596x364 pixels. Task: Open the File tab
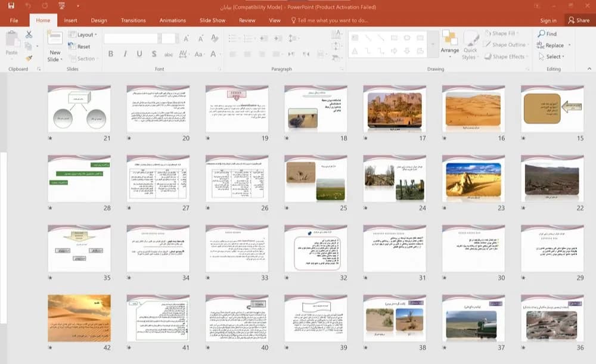14,20
